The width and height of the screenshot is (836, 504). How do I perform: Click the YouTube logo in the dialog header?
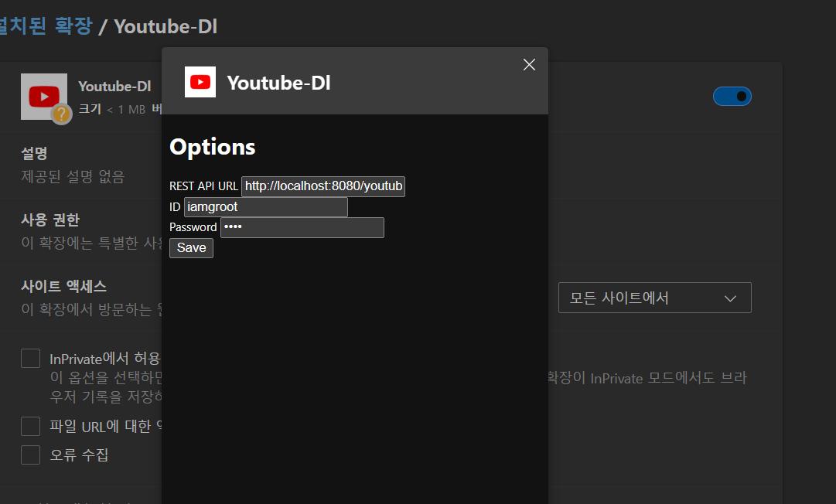coord(200,82)
